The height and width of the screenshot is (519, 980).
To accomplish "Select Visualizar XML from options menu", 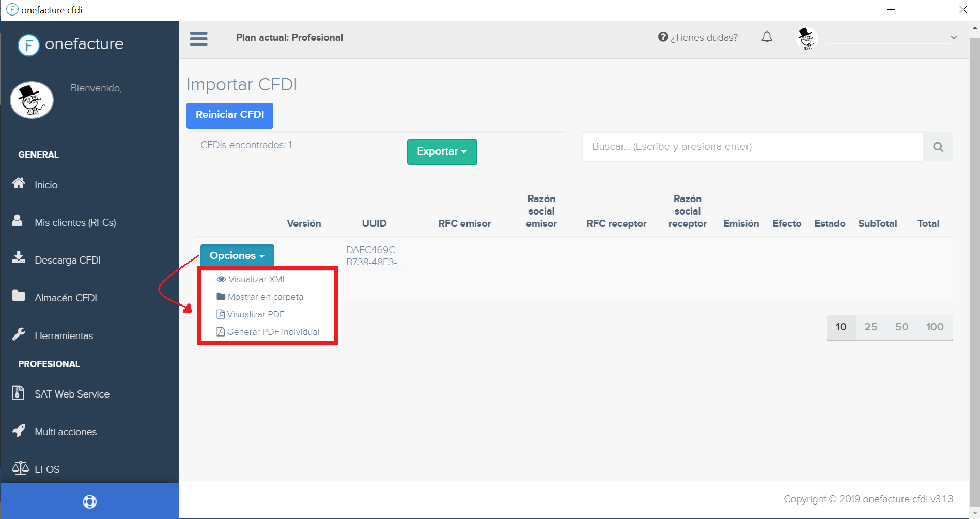I will [x=257, y=279].
